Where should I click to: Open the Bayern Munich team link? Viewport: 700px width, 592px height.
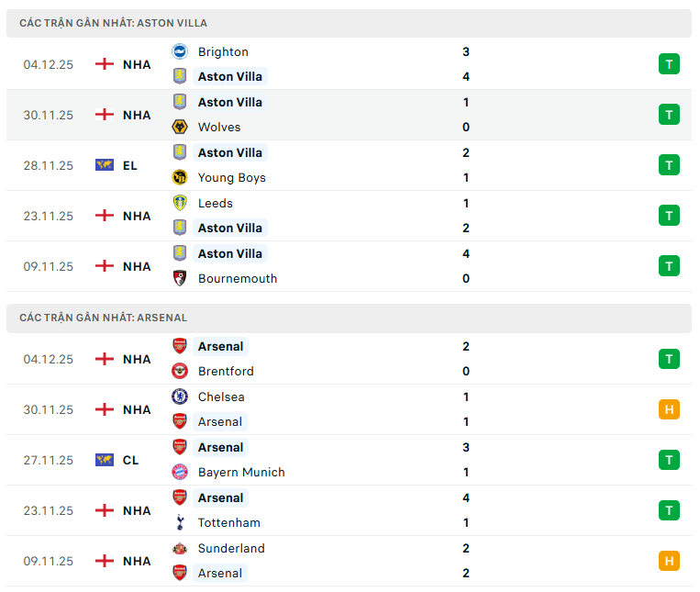coord(241,473)
